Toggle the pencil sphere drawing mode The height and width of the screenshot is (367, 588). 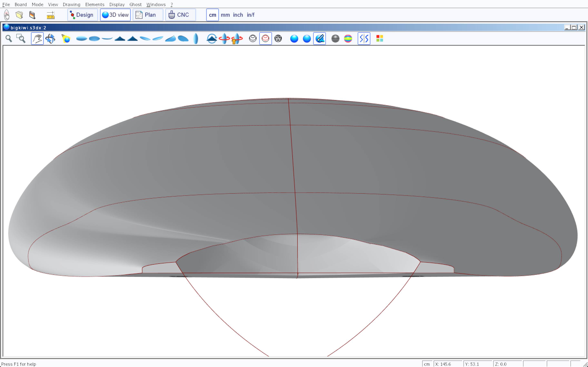point(320,39)
